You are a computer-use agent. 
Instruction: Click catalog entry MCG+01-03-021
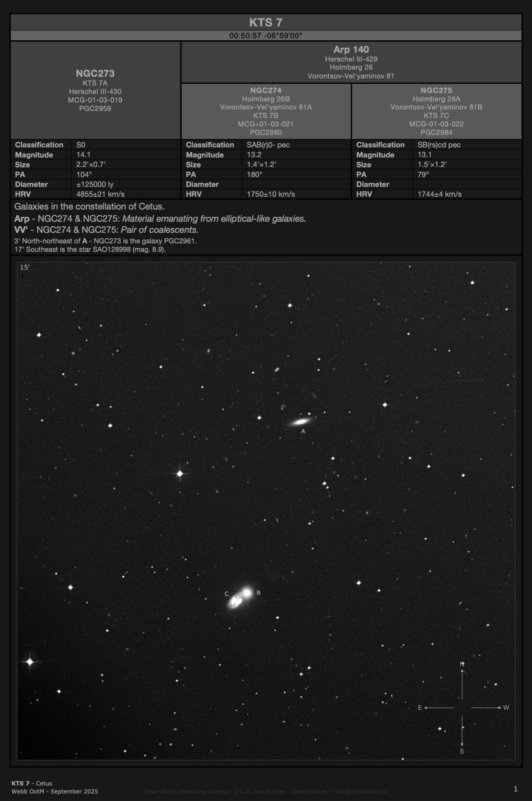(266, 124)
